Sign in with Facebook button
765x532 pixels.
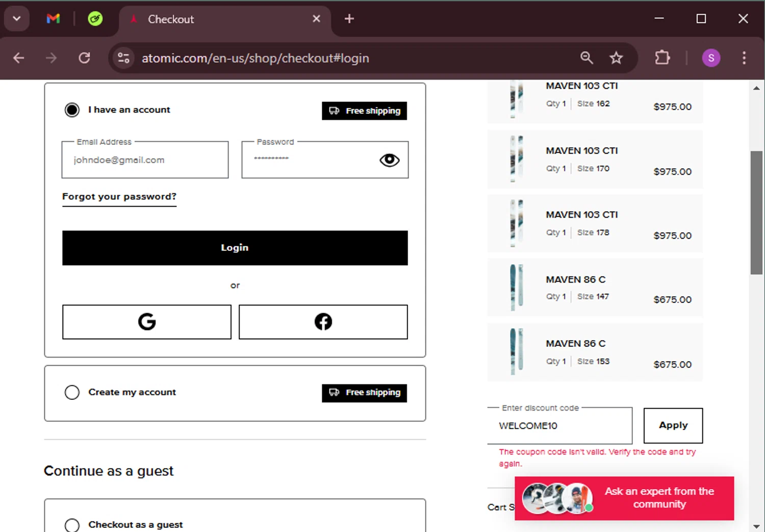323,322
